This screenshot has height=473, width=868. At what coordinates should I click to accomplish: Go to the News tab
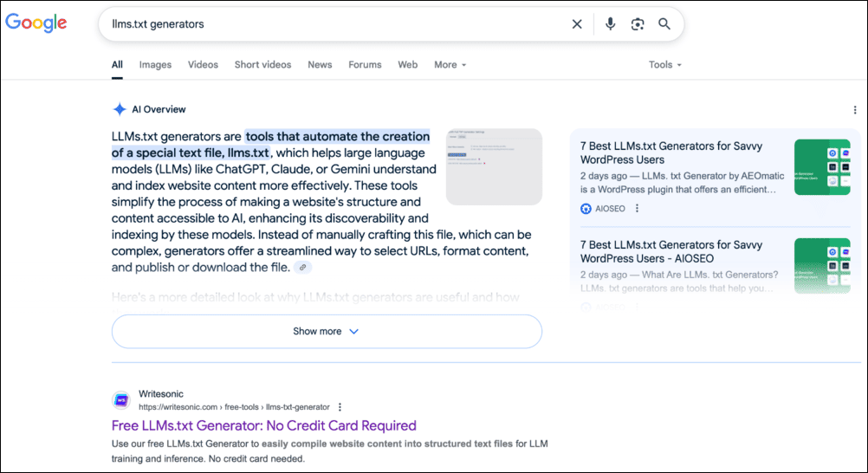[x=320, y=65]
